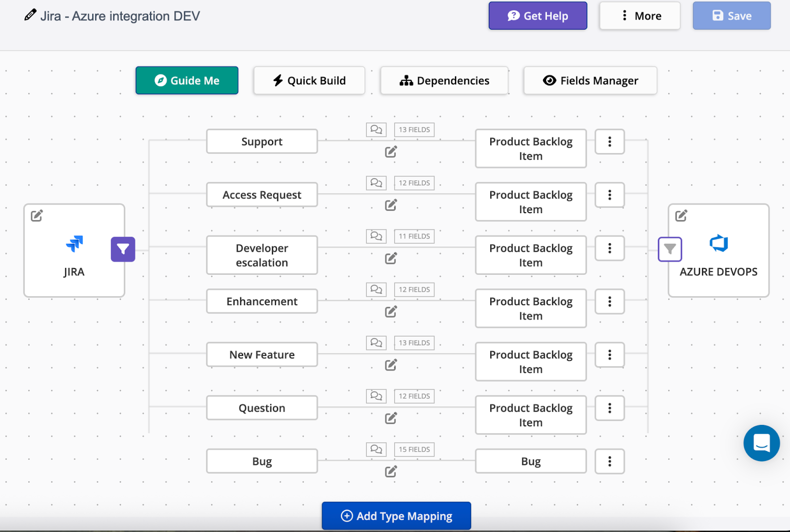Select Product Backlog Item opposite Support
790x532 pixels.
pyautogui.click(x=531, y=149)
